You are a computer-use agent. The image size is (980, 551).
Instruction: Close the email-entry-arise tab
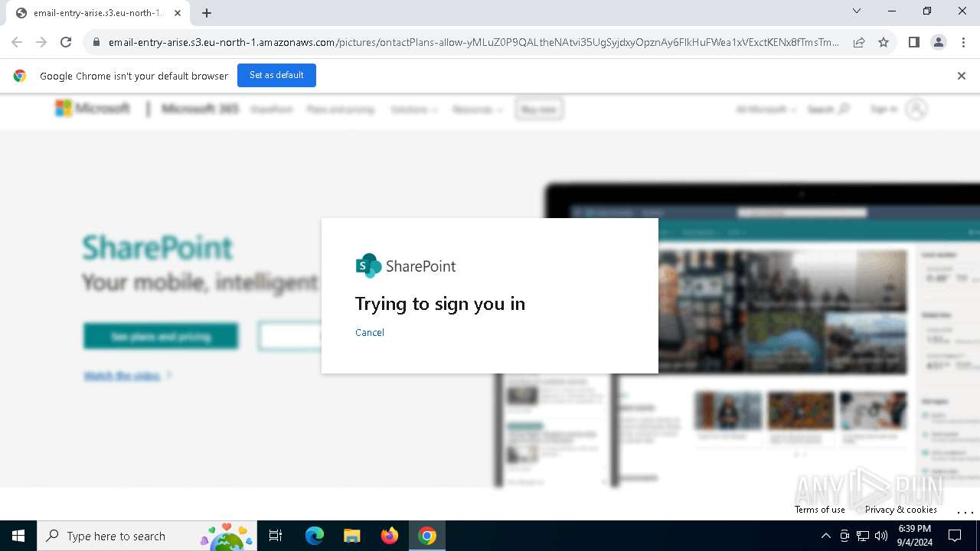pos(178,13)
